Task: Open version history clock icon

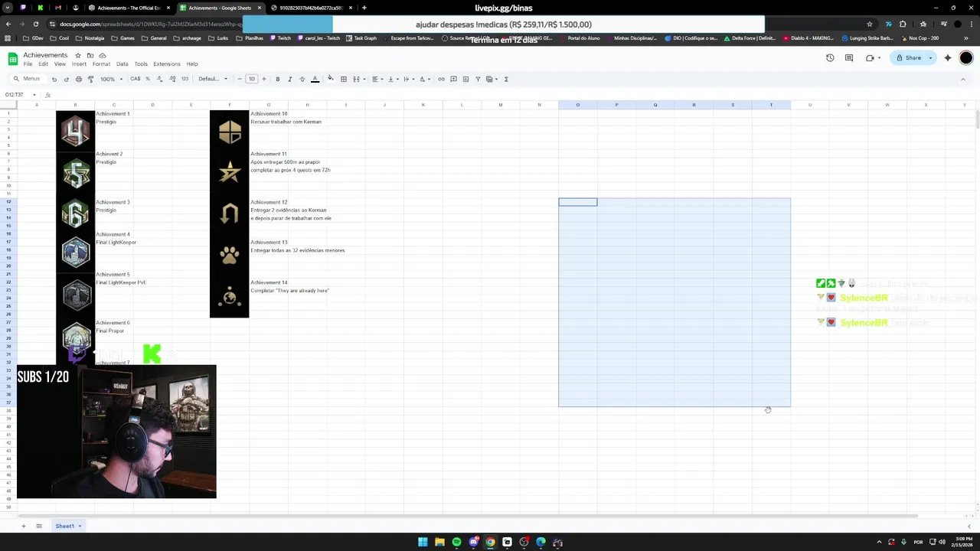Action: pyautogui.click(x=830, y=58)
